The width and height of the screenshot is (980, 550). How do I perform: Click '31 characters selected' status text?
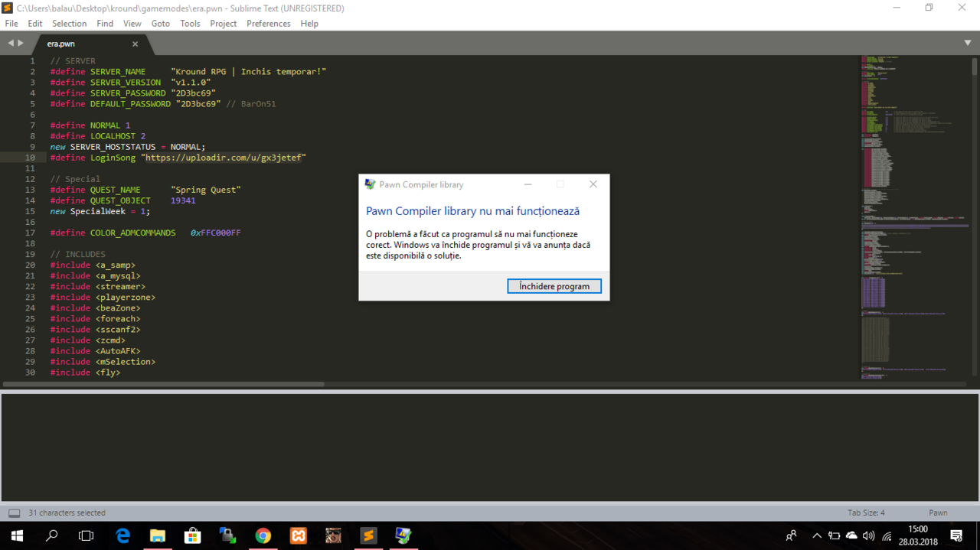(x=67, y=513)
